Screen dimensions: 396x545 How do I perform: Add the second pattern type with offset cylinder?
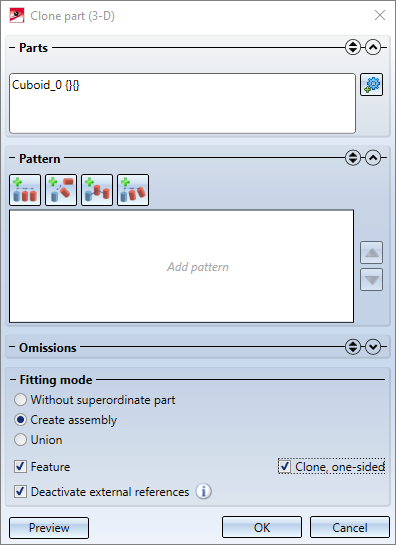pos(61,190)
